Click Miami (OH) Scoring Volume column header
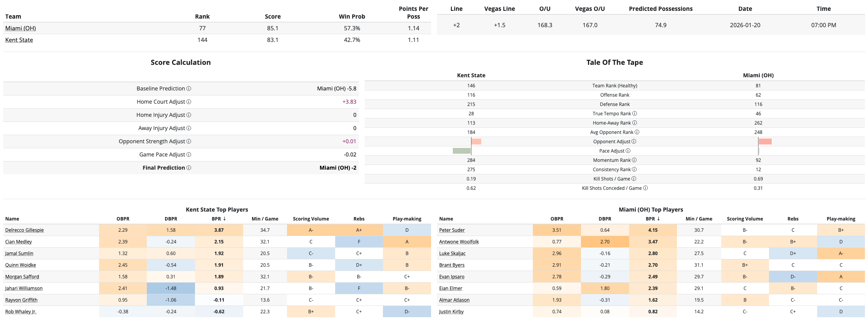Image resolution: width=868 pixels, height=323 pixels. [x=744, y=219]
